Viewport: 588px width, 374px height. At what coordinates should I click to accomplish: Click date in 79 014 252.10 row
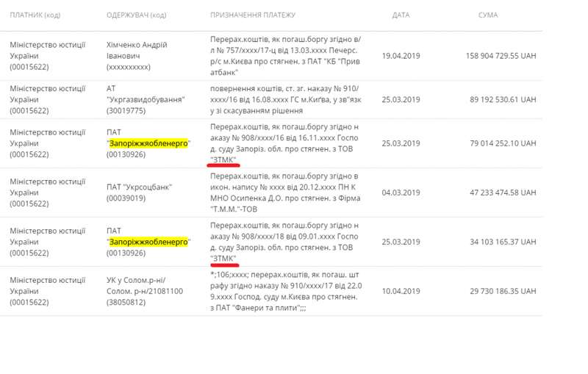(x=401, y=143)
